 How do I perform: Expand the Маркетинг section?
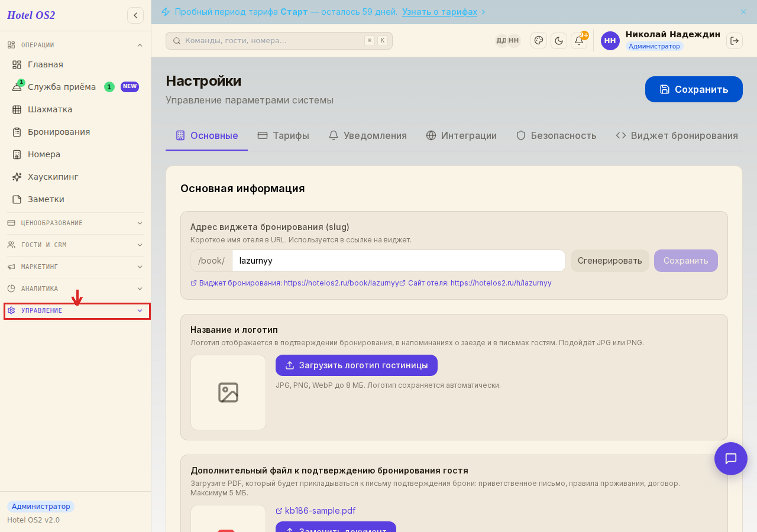[x=76, y=267]
